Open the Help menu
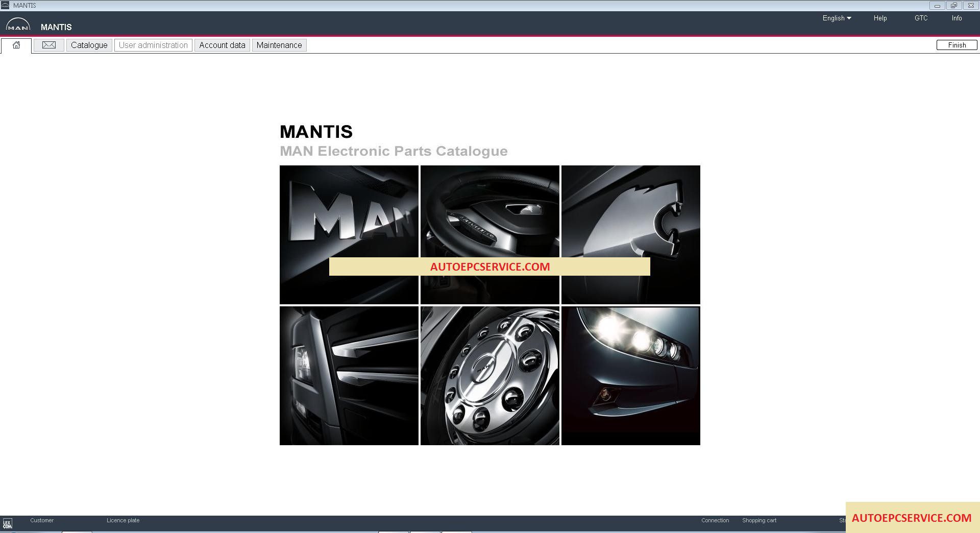The width and height of the screenshot is (980, 533). click(880, 18)
